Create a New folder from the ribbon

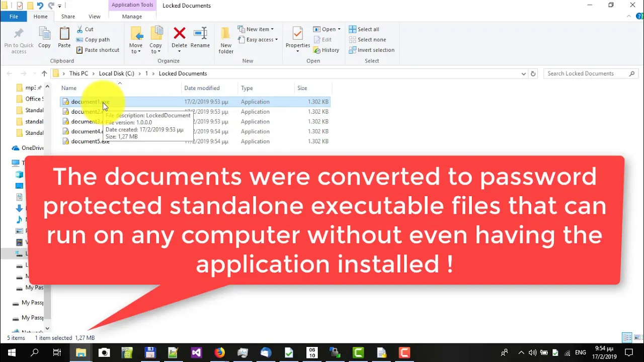[x=226, y=40]
